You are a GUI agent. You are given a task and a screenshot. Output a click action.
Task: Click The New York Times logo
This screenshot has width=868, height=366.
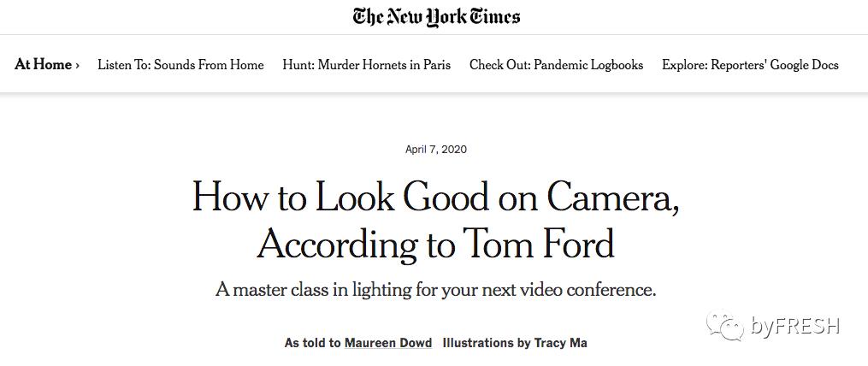(x=436, y=16)
